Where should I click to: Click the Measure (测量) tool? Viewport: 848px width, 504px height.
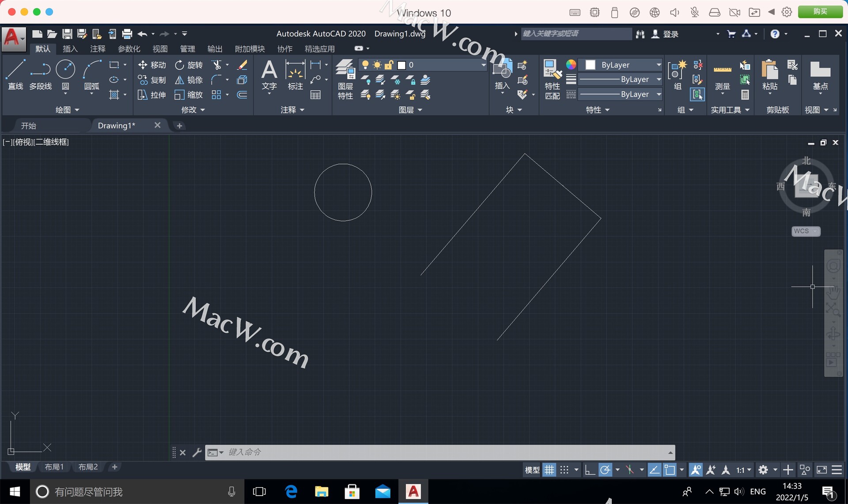point(722,75)
